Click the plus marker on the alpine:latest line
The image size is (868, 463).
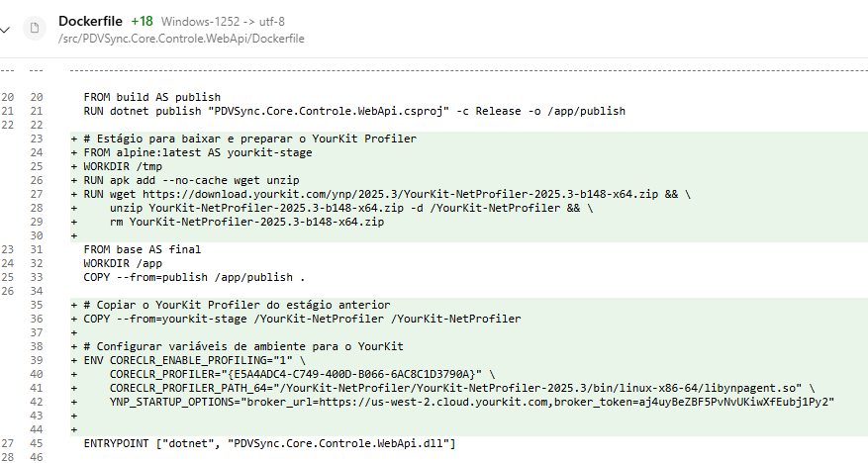click(74, 153)
